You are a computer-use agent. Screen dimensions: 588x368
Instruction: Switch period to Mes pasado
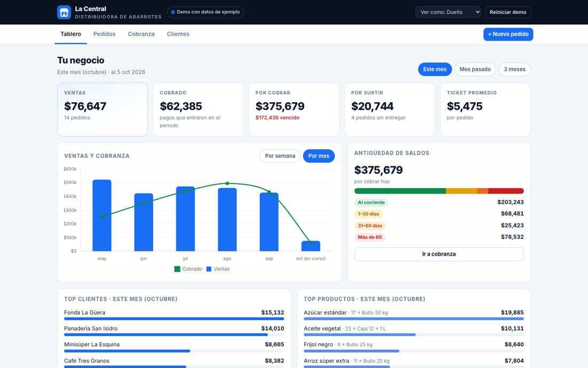tap(475, 69)
